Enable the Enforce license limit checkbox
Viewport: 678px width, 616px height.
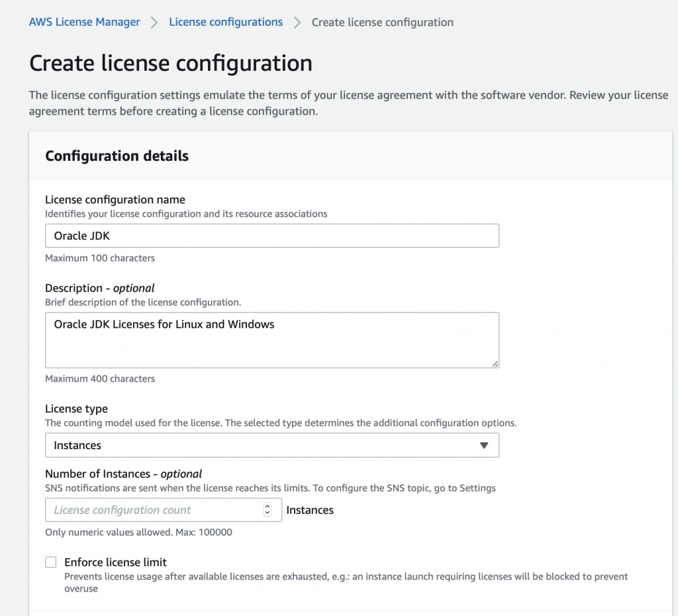coord(51,562)
